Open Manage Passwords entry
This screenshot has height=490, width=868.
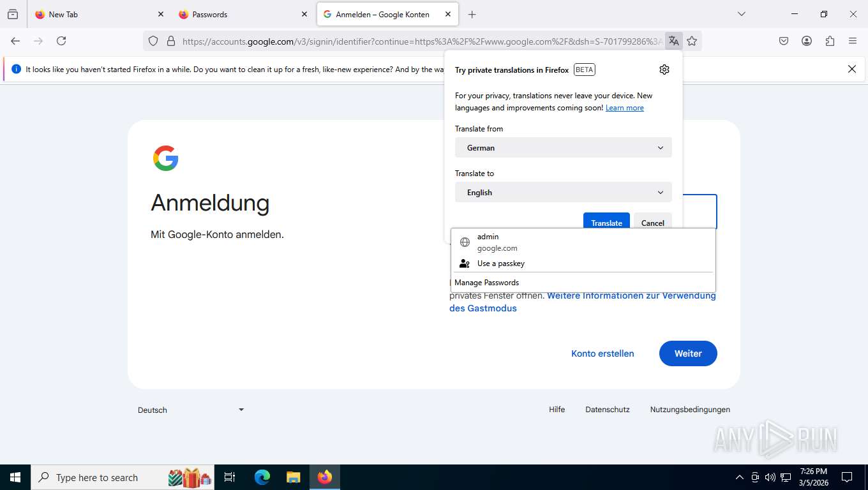click(x=583, y=282)
